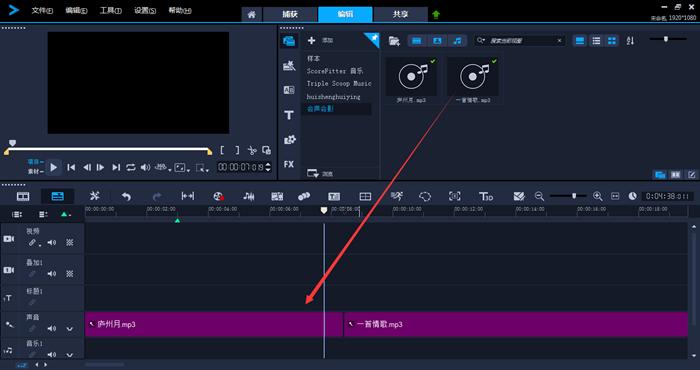Open the Record/Capture option reel icon

click(x=218, y=196)
